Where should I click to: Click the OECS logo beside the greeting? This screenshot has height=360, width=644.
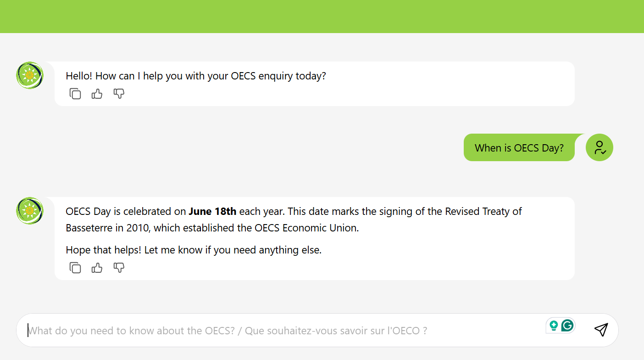[30, 75]
